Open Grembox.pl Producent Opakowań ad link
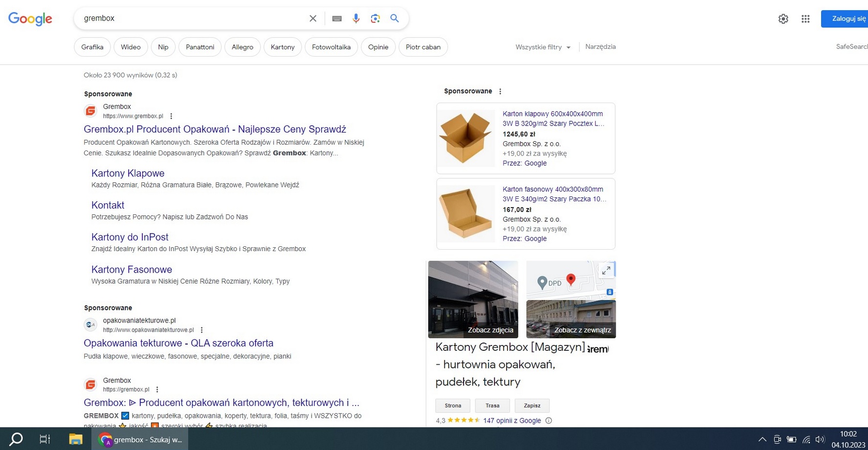This screenshot has width=868, height=450. tap(215, 129)
